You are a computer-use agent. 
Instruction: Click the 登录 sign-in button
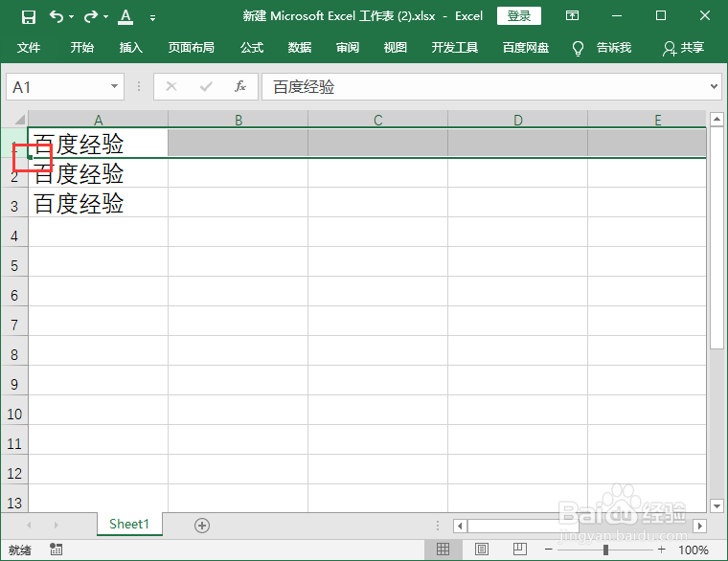point(518,15)
